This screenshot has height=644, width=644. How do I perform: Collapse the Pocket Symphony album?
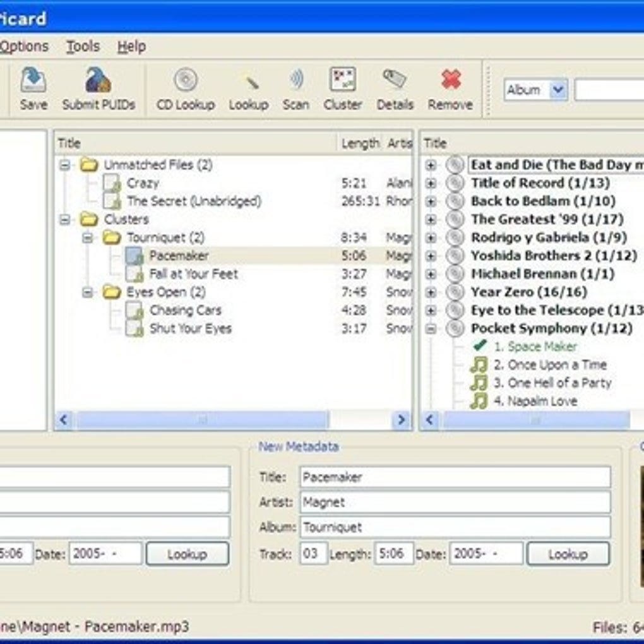(x=431, y=328)
